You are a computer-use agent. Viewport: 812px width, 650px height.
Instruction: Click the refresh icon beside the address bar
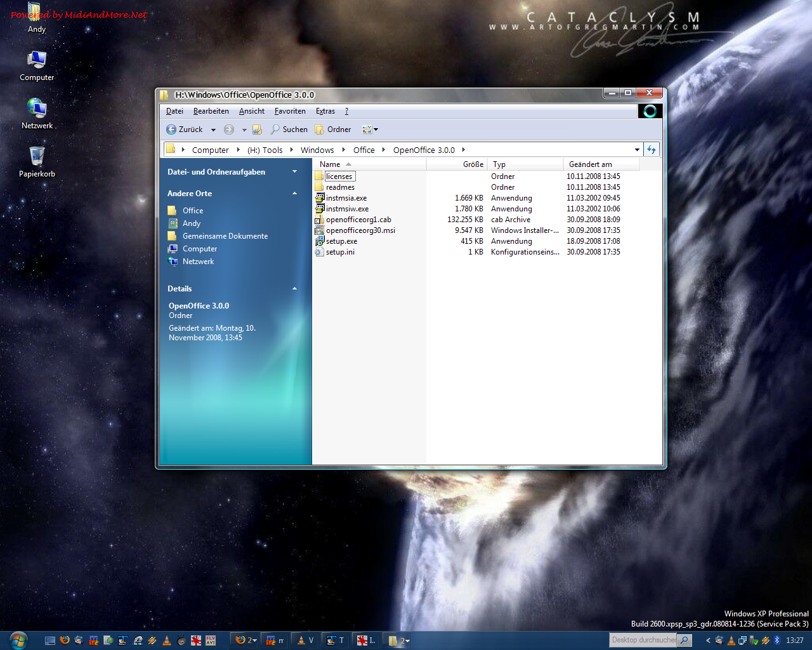pyautogui.click(x=652, y=150)
